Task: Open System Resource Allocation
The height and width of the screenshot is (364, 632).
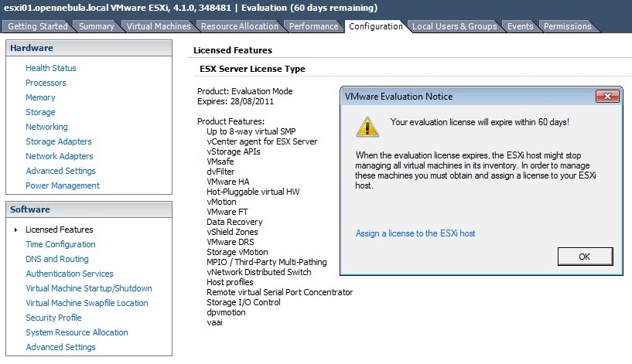Action: [77, 332]
